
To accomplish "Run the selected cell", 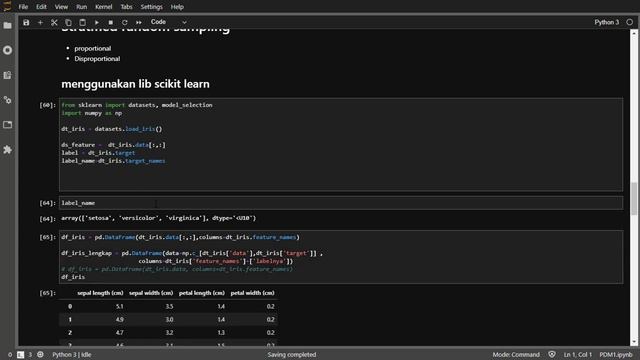I will coord(97,22).
